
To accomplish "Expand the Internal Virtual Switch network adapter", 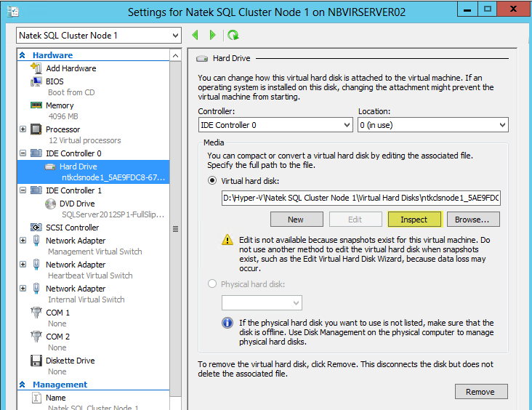I will 23,288.
